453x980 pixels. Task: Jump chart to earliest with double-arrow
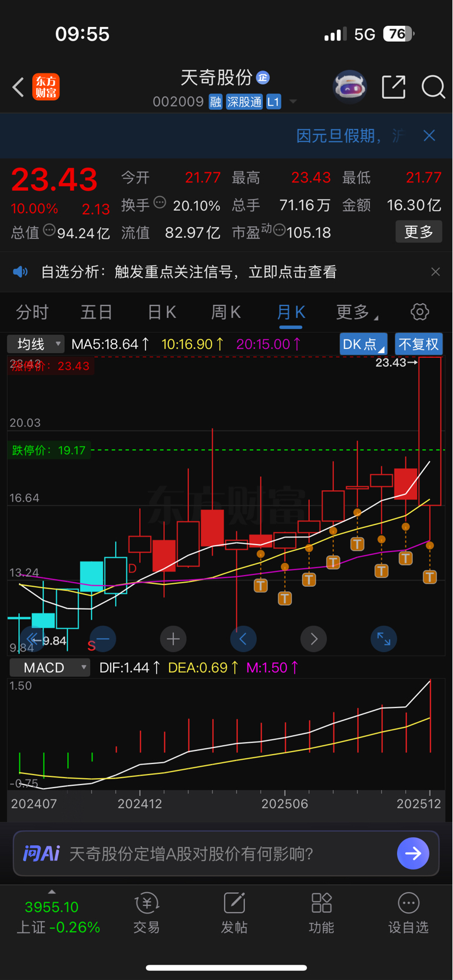[x=32, y=639]
